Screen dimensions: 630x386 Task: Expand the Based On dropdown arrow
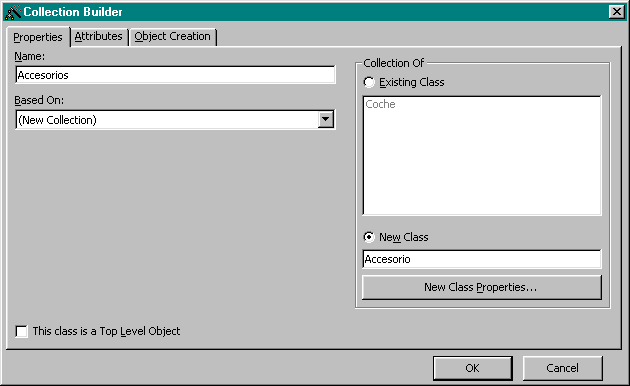point(325,120)
